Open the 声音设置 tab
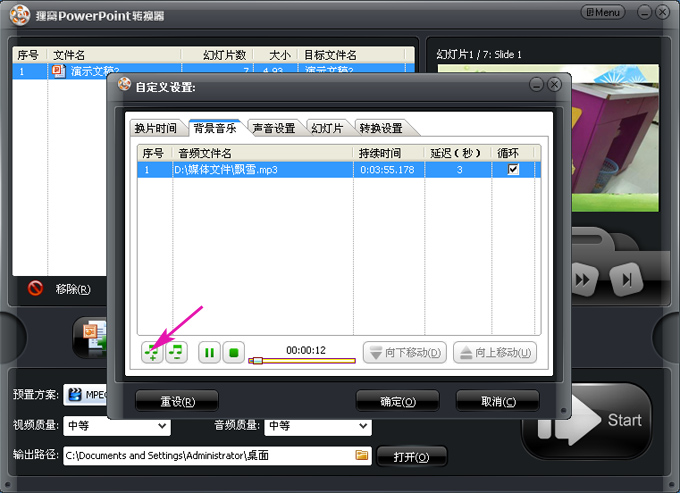The image size is (680, 493). pos(274,128)
